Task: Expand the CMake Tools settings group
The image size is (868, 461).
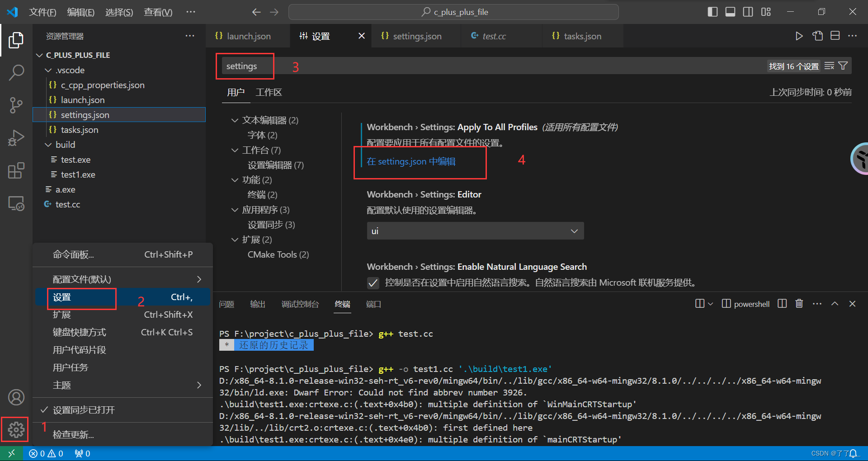Action: (278, 254)
